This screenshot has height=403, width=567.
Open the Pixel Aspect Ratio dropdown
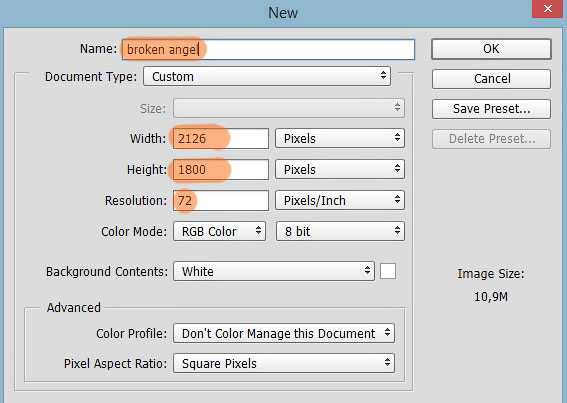click(284, 363)
